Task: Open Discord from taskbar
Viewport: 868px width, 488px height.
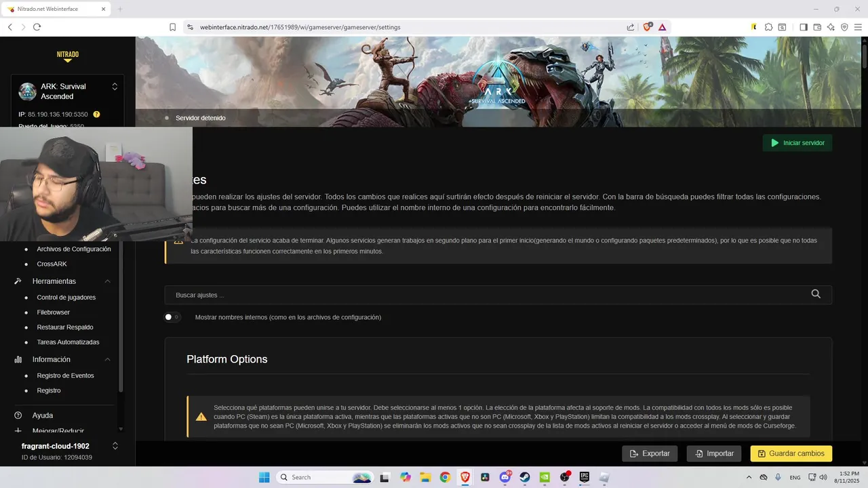Action: [x=505, y=477]
